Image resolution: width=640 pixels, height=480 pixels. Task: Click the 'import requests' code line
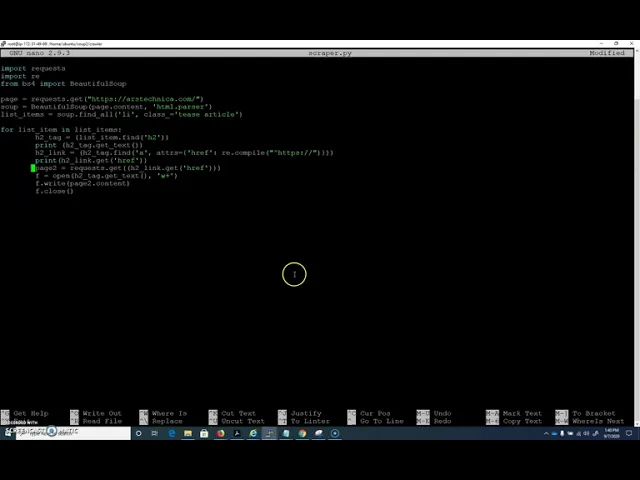coord(33,69)
